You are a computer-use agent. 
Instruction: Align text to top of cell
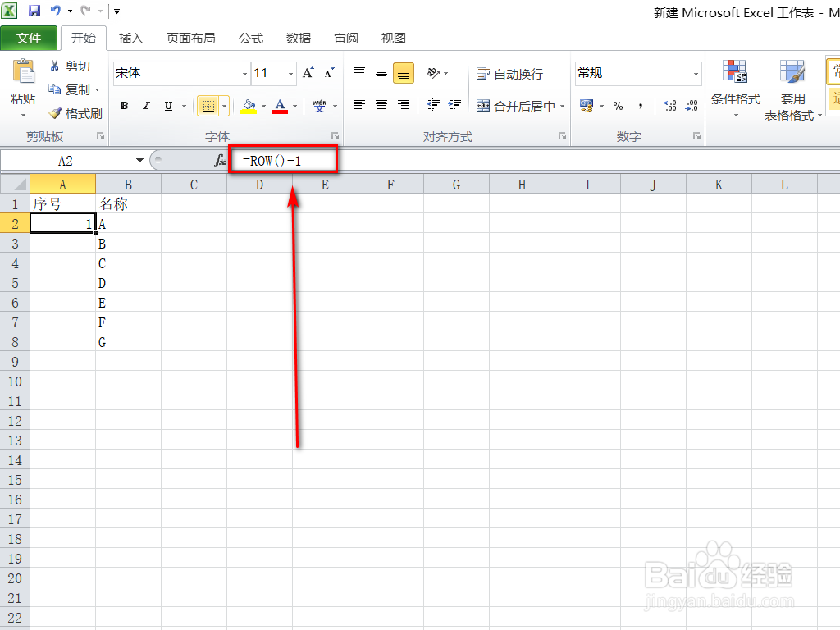tap(359, 73)
